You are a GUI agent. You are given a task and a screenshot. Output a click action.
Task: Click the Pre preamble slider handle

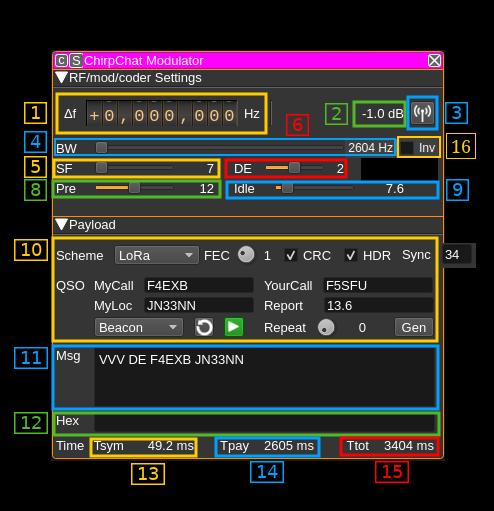(134, 188)
